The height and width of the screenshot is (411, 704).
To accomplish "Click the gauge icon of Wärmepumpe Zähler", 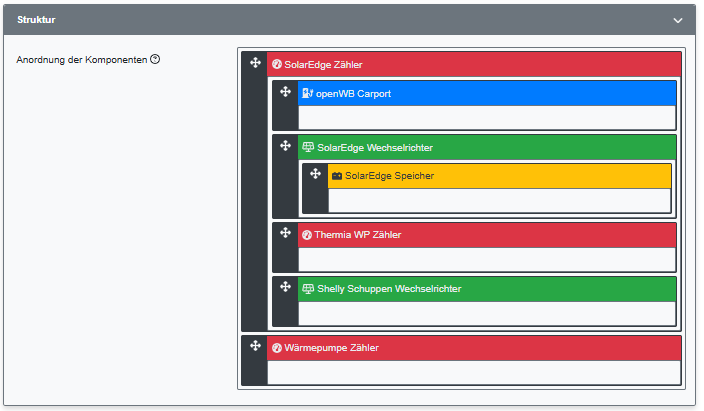I will tap(277, 348).
